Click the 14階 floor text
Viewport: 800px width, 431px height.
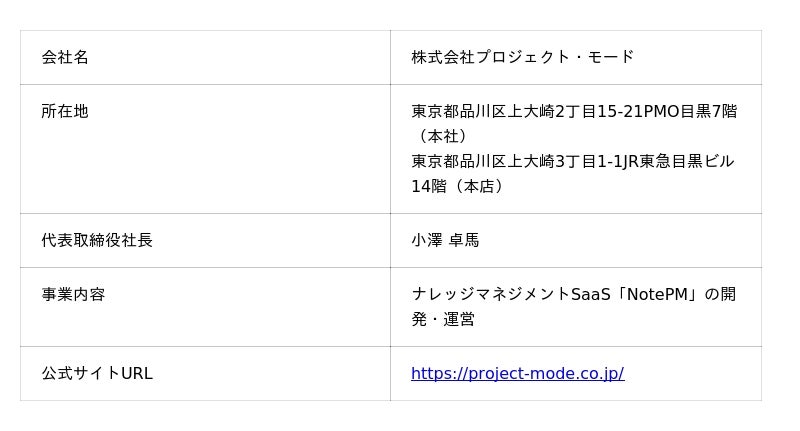[x=427, y=187]
